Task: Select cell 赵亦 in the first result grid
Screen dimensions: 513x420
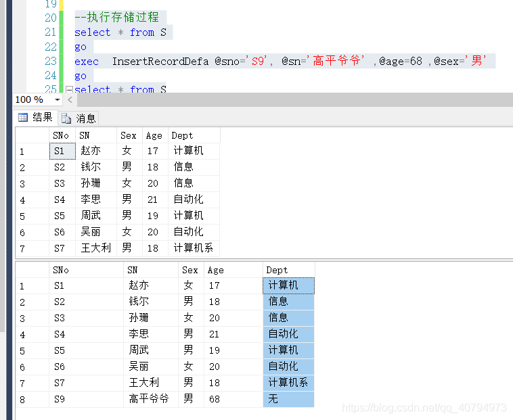Action: click(96, 151)
